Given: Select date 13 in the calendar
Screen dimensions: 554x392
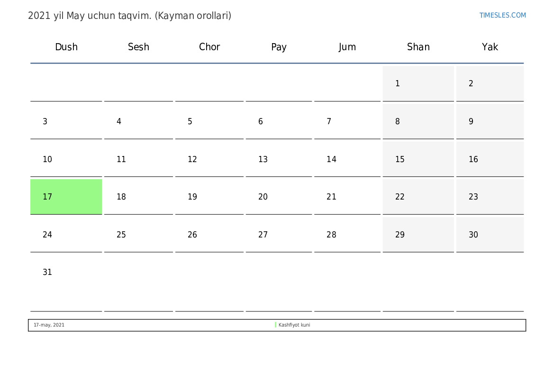Looking at the screenshot, I should [279, 159].
